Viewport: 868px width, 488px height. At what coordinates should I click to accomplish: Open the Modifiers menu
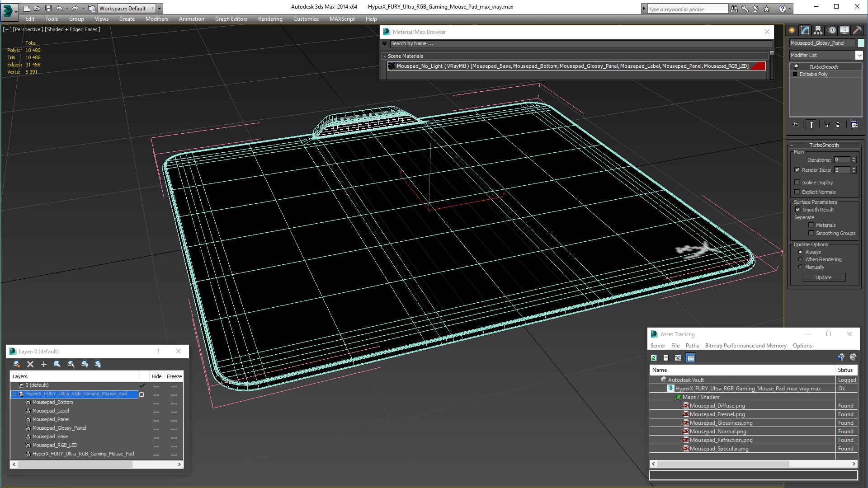pyautogui.click(x=156, y=19)
